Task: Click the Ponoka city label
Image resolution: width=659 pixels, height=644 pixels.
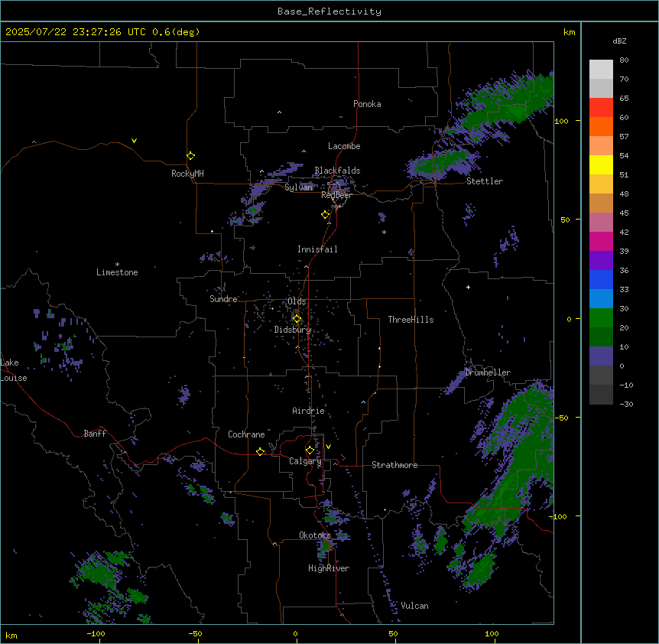Action: 367,104
